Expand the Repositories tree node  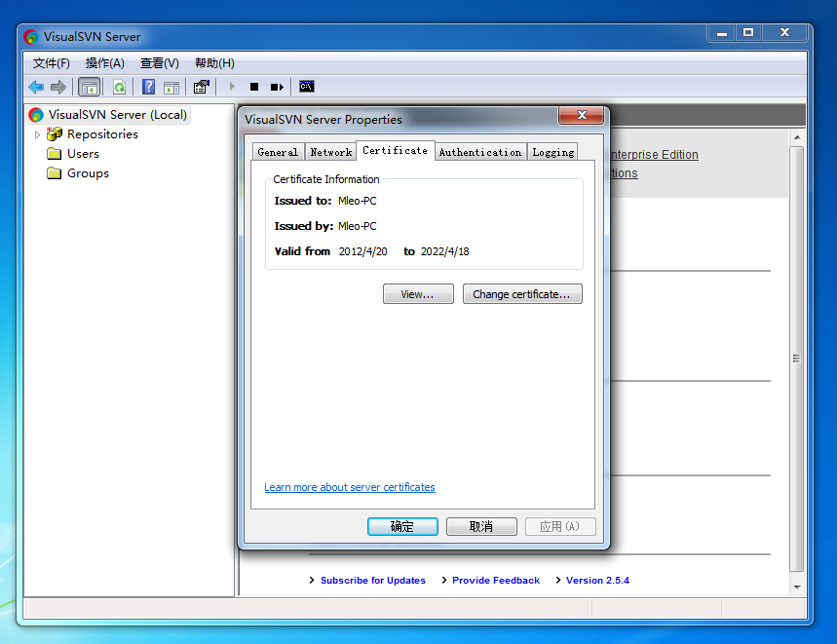tap(37, 134)
